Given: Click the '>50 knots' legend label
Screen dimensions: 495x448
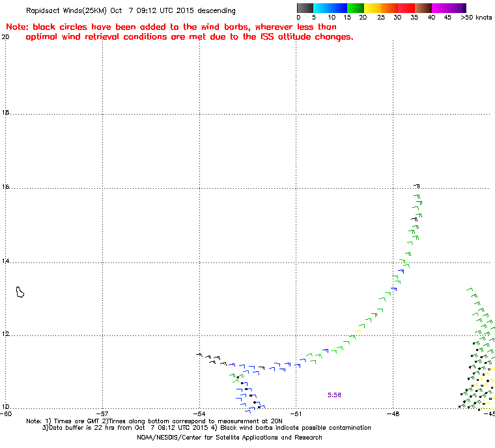Looking at the screenshot, I should pyautogui.click(x=476, y=18).
